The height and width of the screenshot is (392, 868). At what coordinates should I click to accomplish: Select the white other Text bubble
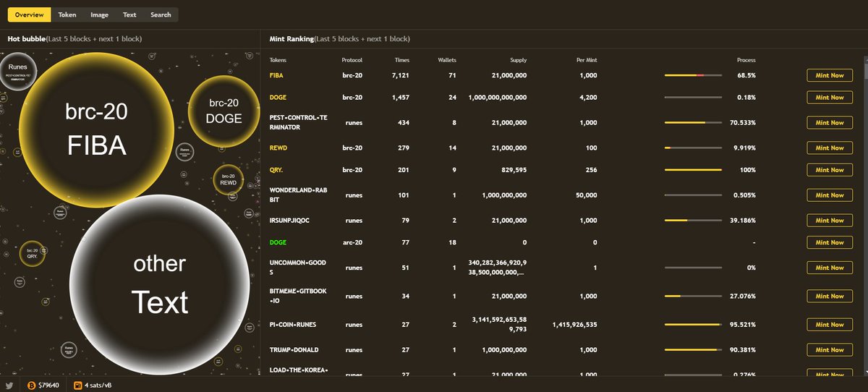160,285
